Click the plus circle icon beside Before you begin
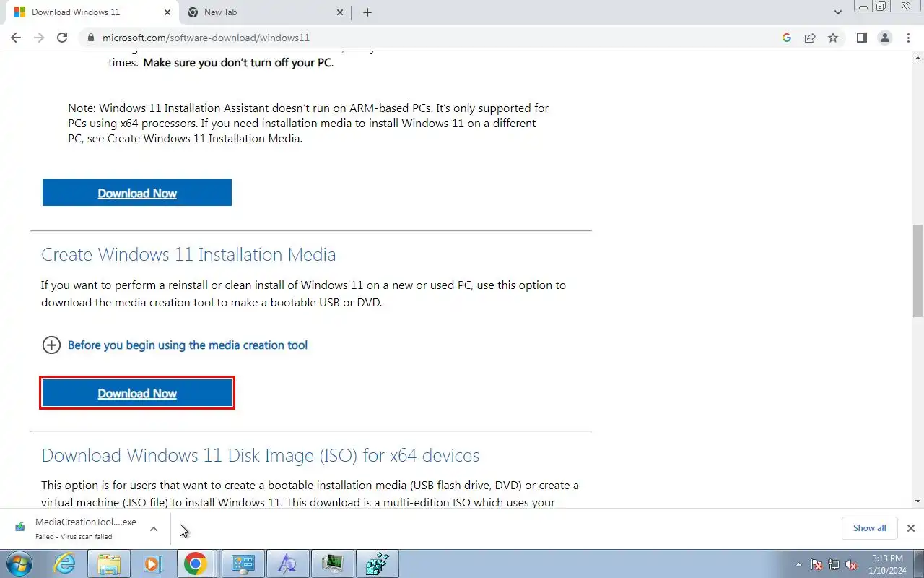924x578 pixels. pos(51,345)
